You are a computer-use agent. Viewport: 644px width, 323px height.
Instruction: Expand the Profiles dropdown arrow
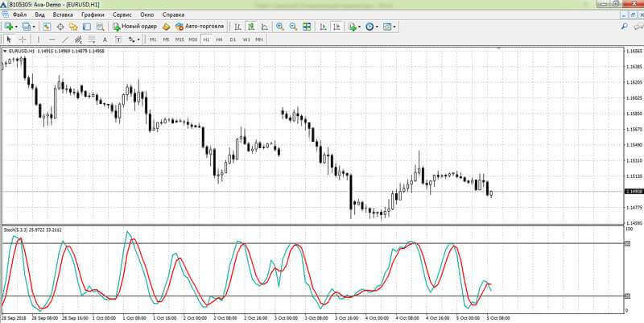(34, 27)
